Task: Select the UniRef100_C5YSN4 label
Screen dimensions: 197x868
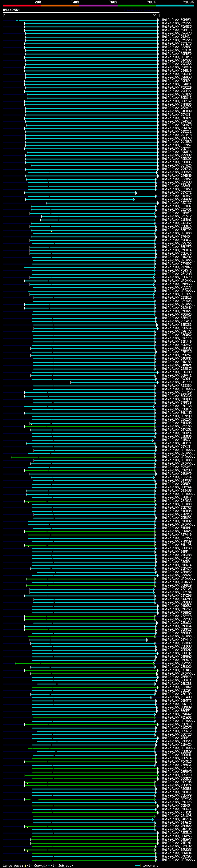Action: coord(177,115)
